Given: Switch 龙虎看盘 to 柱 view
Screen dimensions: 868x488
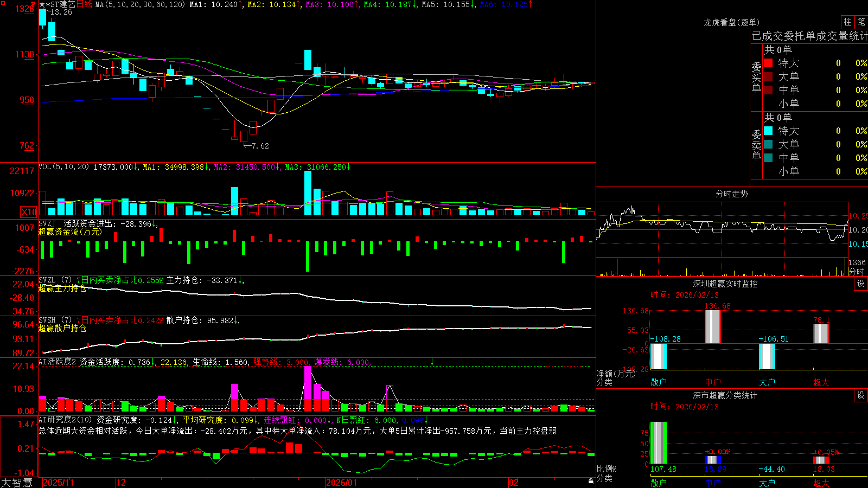Looking at the screenshot, I should [847, 22].
